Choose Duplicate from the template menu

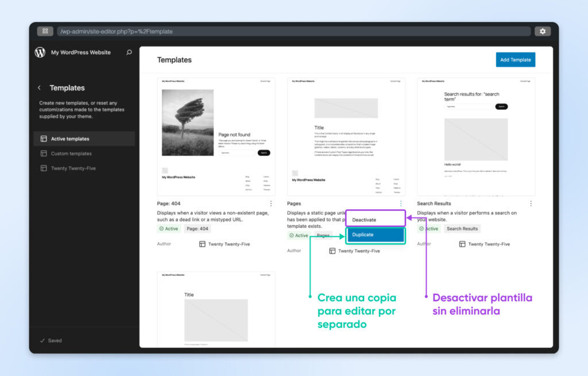click(376, 235)
